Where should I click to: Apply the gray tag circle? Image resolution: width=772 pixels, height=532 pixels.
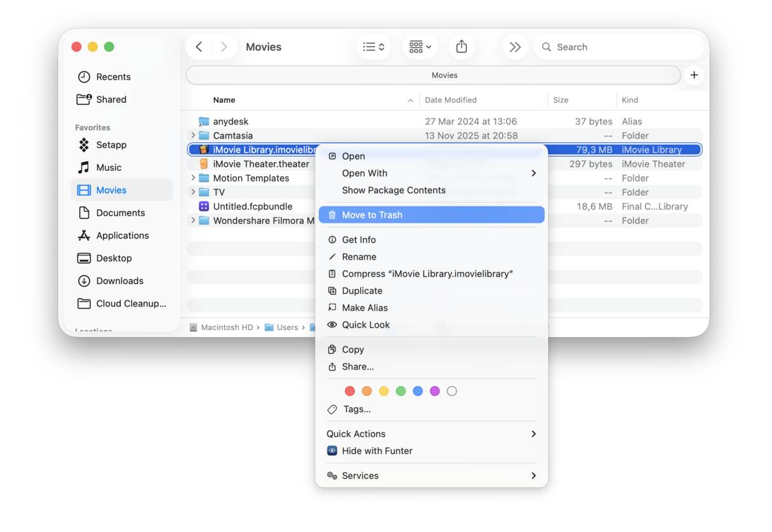click(x=452, y=391)
